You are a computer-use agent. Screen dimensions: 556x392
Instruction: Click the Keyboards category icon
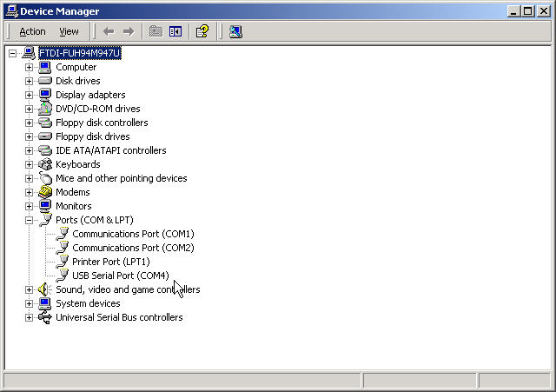tap(44, 164)
